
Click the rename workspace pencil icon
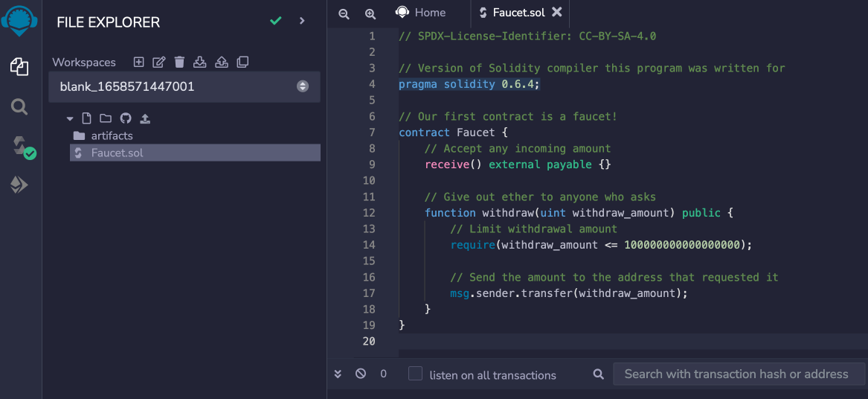point(159,62)
